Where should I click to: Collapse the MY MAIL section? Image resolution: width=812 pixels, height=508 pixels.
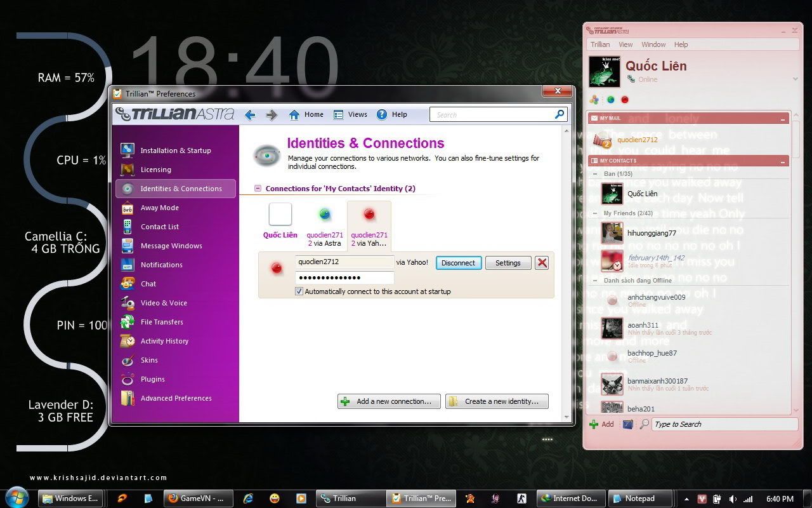783,119
